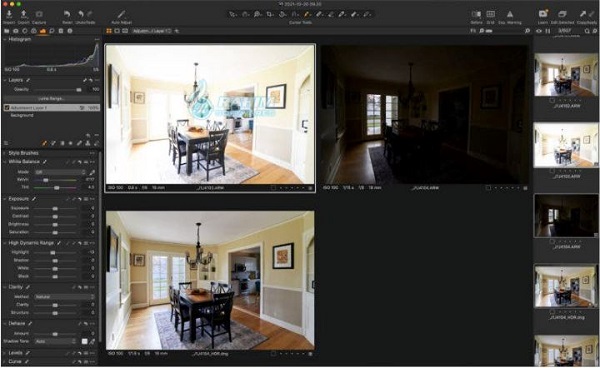The height and width of the screenshot is (368, 600).
Task: Collapse the Histogram panel
Action: (5, 39)
